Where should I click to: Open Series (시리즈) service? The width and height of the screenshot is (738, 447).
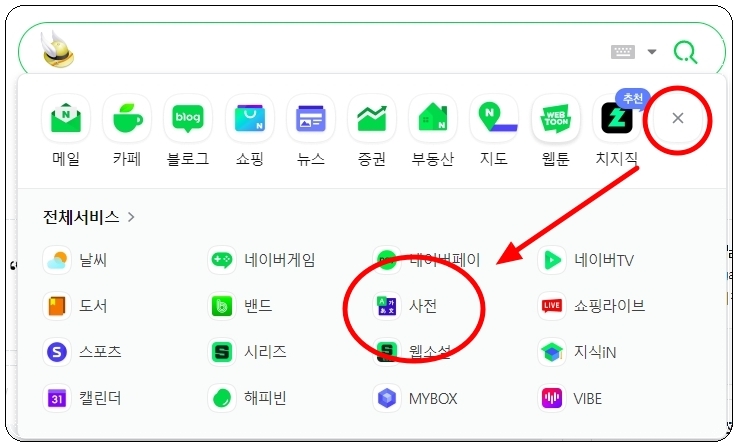tap(248, 352)
